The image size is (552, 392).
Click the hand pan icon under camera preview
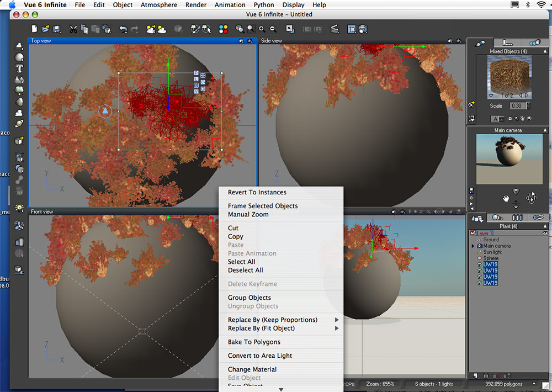click(505, 198)
